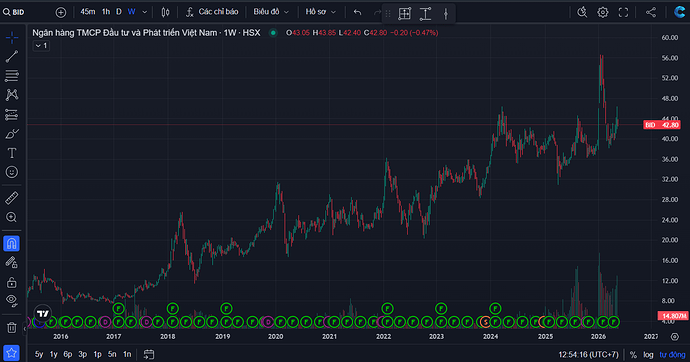The height and width of the screenshot is (362, 690).
Task: Switch to 1h timeframe
Action: click(106, 12)
